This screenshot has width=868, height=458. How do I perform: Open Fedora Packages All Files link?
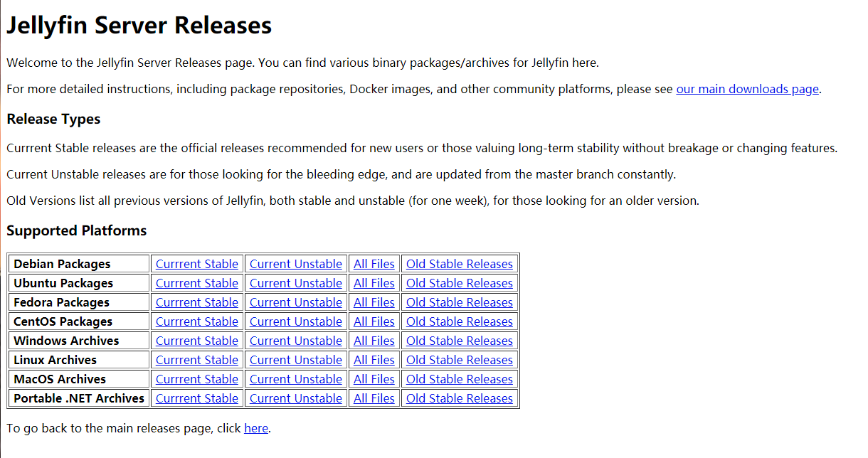pyautogui.click(x=374, y=302)
